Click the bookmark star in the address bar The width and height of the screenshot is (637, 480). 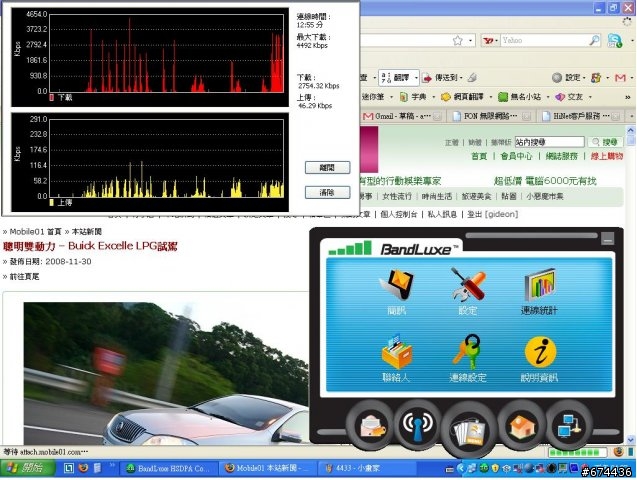click(x=457, y=40)
